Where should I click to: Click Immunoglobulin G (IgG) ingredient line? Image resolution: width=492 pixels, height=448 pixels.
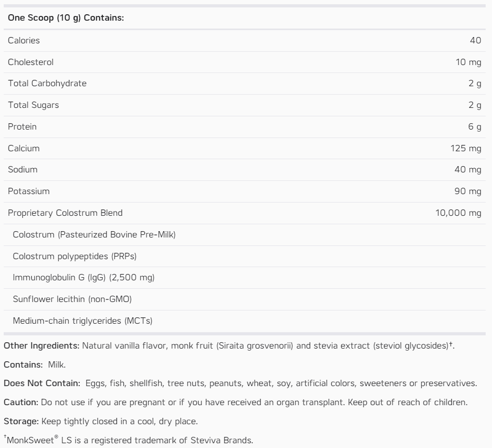[x=84, y=278]
